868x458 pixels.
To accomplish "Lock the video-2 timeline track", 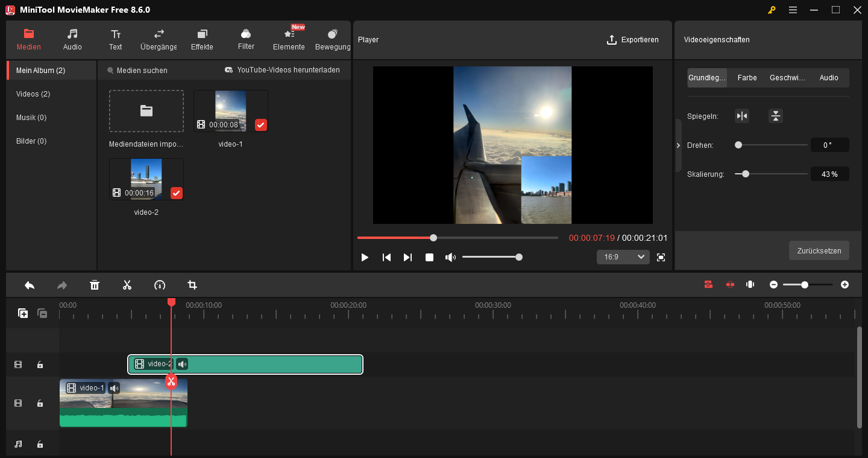I will pos(40,364).
